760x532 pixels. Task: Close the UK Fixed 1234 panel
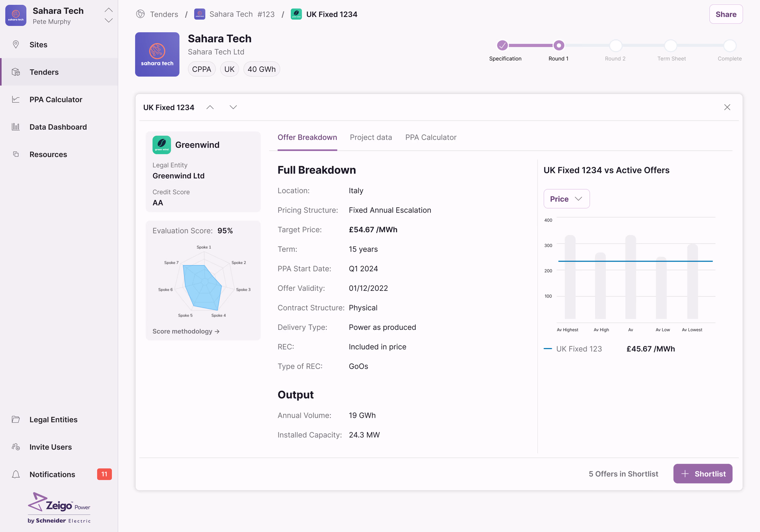tap(727, 107)
